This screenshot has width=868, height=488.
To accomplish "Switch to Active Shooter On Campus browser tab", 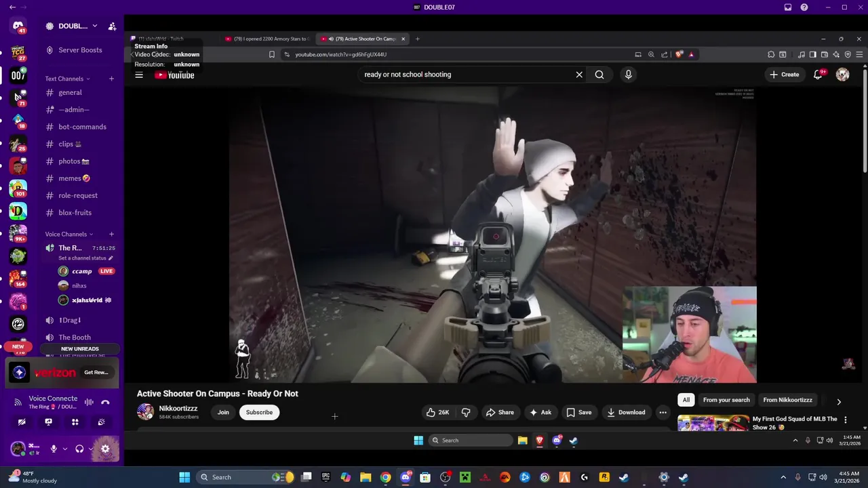I will pos(363,39).
